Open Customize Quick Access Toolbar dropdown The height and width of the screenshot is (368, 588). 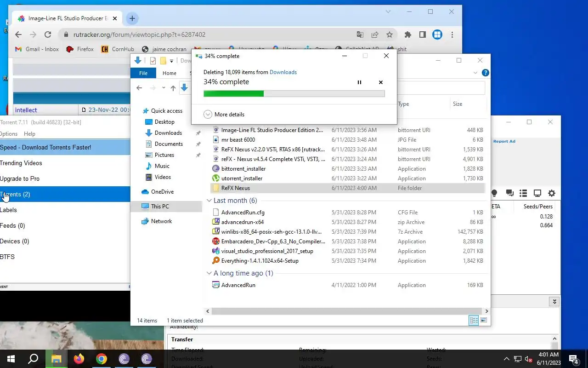[x=171, y=61]
